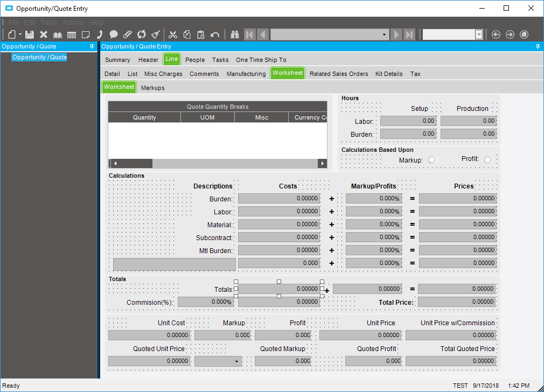Click the binoculars Search icon
Screen dimensions: 544x392
click(x=235, y=34)
